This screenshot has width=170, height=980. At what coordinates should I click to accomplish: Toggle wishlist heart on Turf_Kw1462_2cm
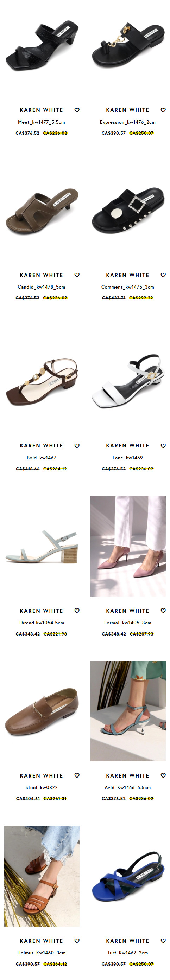pyautogui.click(x=163, y=940)
